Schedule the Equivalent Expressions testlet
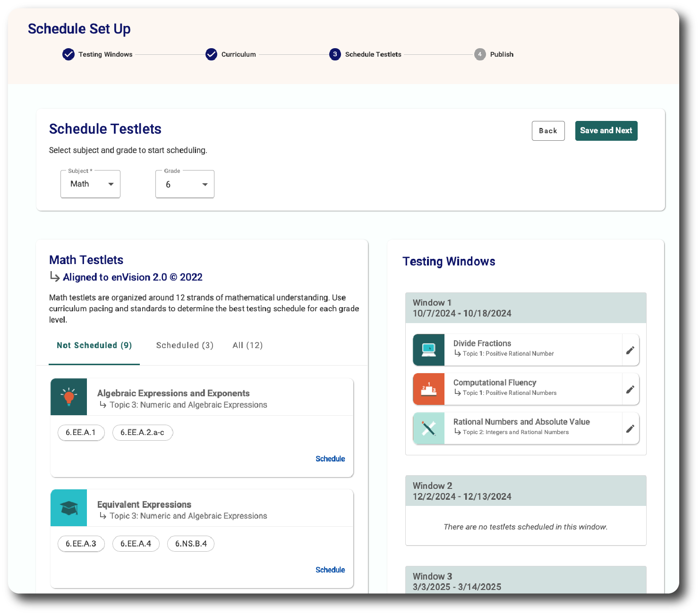Viewport: 700px width, 615px height. click(330, 570)
